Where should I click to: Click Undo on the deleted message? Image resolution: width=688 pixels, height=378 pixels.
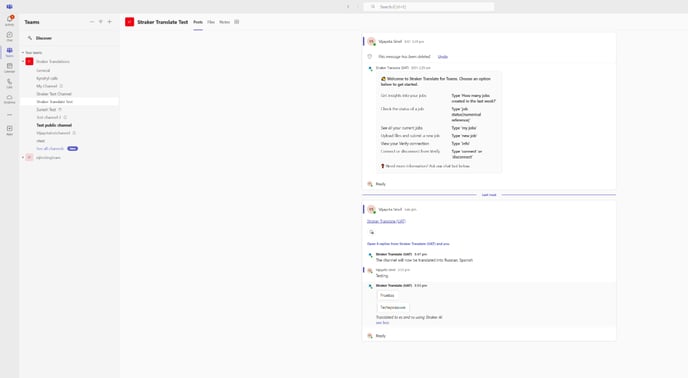tap(443, 57)
